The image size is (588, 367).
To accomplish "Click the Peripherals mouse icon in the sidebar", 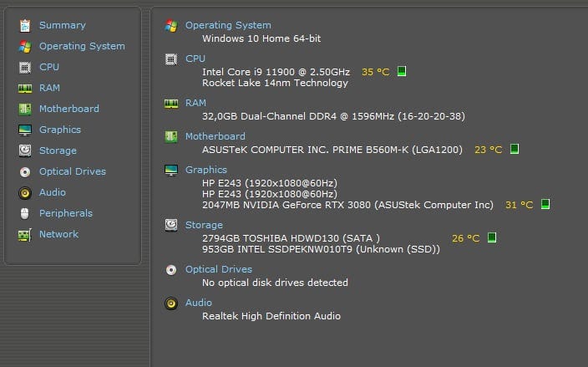I will click(25, 213).
